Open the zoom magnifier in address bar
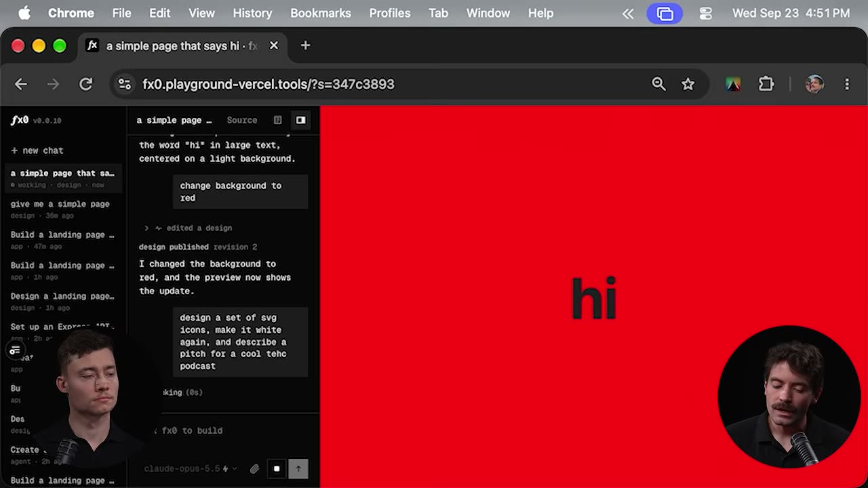This screenshot has width=868, height=488. tap(658, 84)
